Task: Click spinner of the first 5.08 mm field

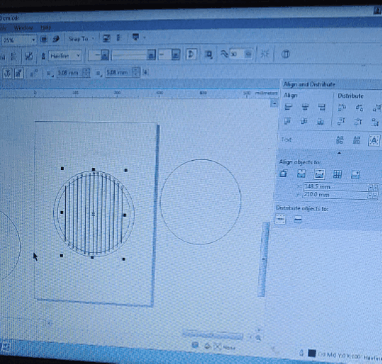Action: click(86, 72)
